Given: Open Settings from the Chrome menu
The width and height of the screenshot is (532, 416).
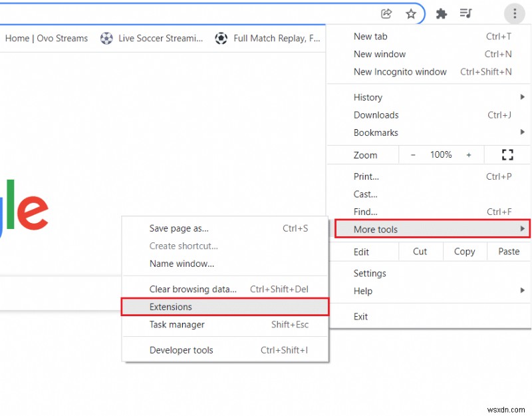Looking at the screenshot, I should click(370, 273).
